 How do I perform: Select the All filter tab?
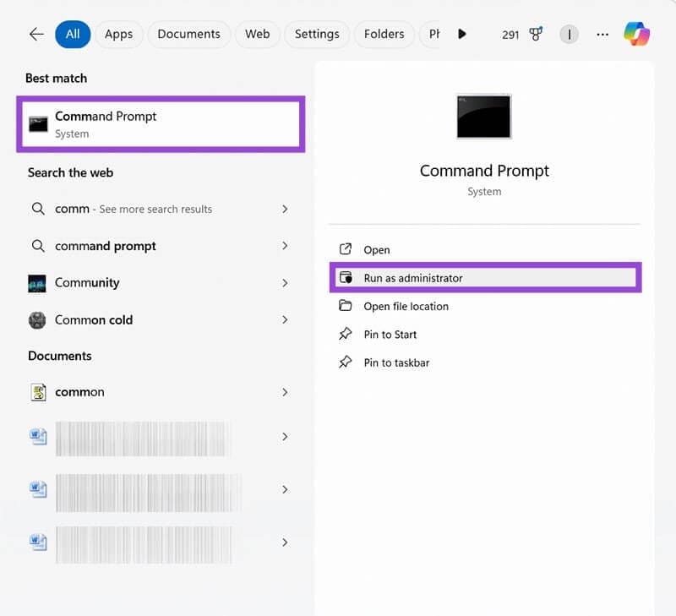tap(73, 34)
